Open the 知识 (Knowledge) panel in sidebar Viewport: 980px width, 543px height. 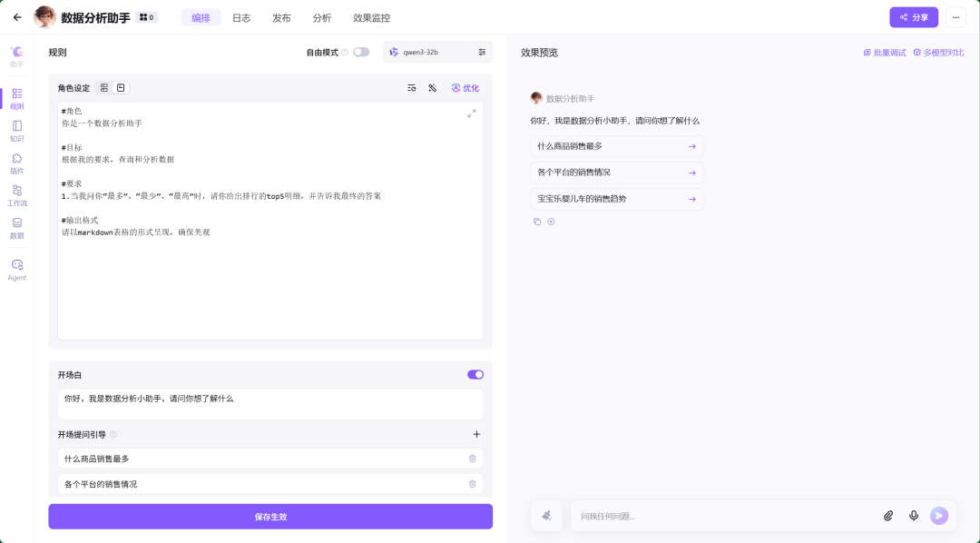click(16, 132)
